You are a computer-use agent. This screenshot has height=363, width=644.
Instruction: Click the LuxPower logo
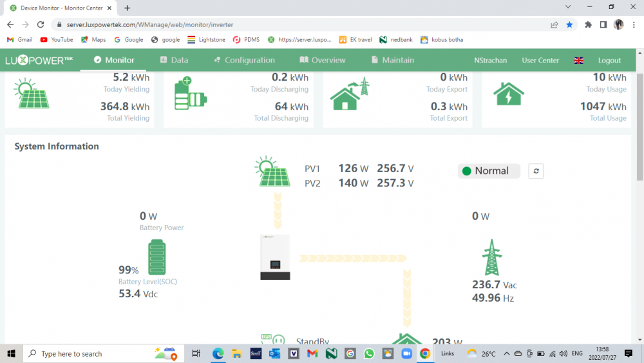coord(39,61)
